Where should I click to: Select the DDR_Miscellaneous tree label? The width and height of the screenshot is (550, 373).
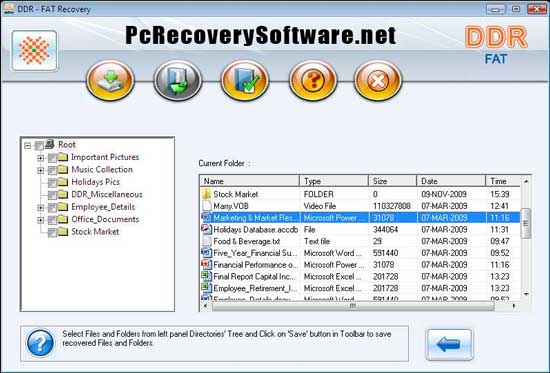point(107,194)
